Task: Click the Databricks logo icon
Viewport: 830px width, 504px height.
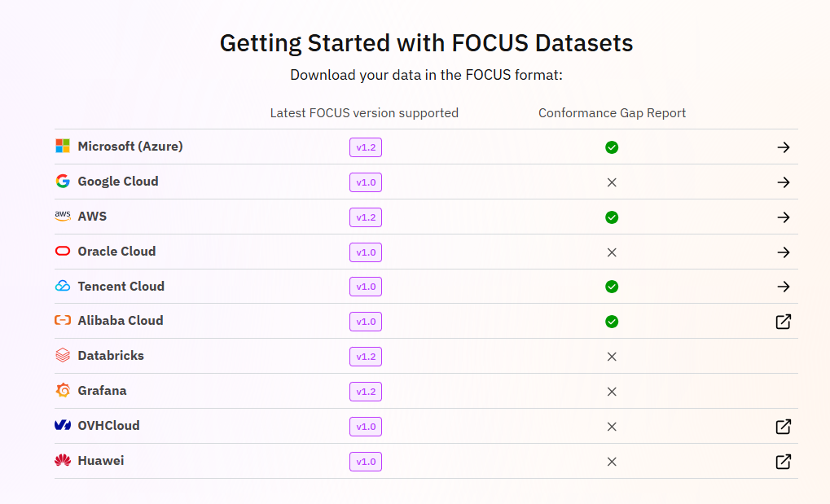Action: (x=63, y=356)
